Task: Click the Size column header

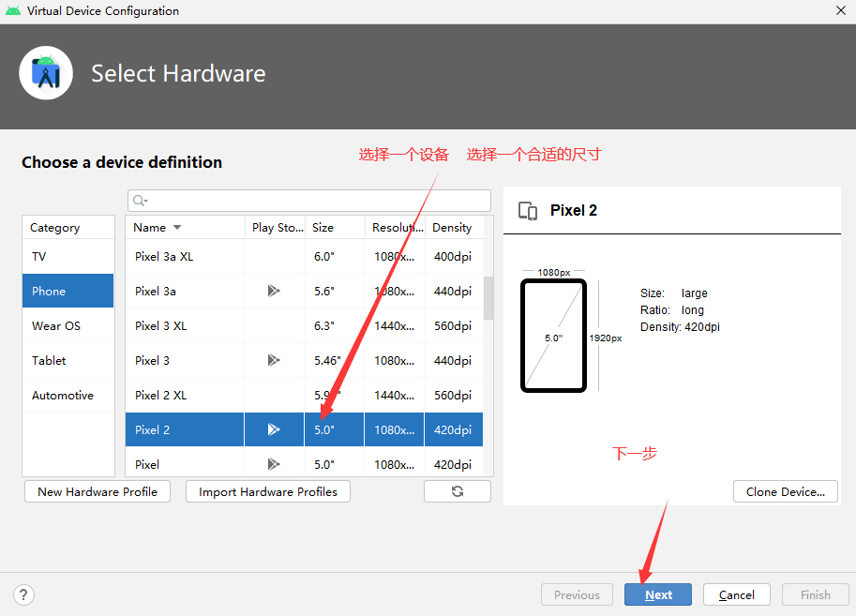Action: pos(335,228)
